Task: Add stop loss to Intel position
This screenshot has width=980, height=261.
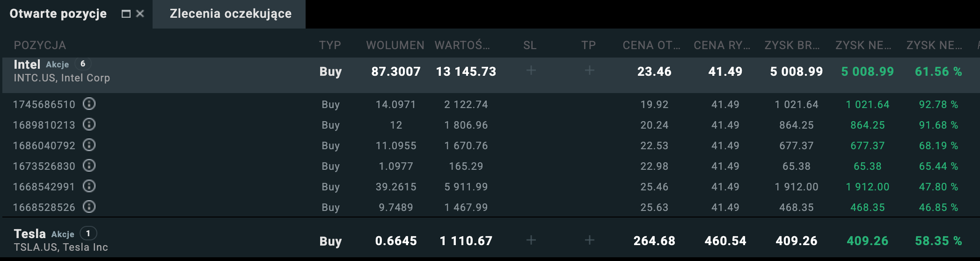Action: click(x=531, y=71)
